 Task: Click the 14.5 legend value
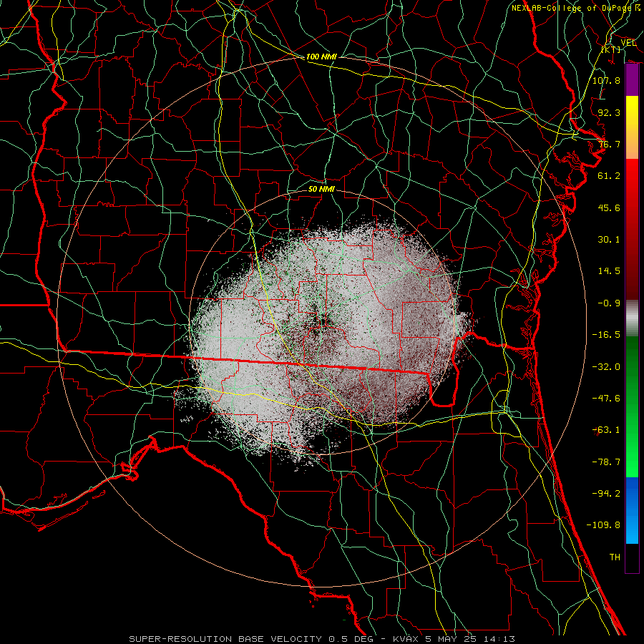tap(609, 271)
